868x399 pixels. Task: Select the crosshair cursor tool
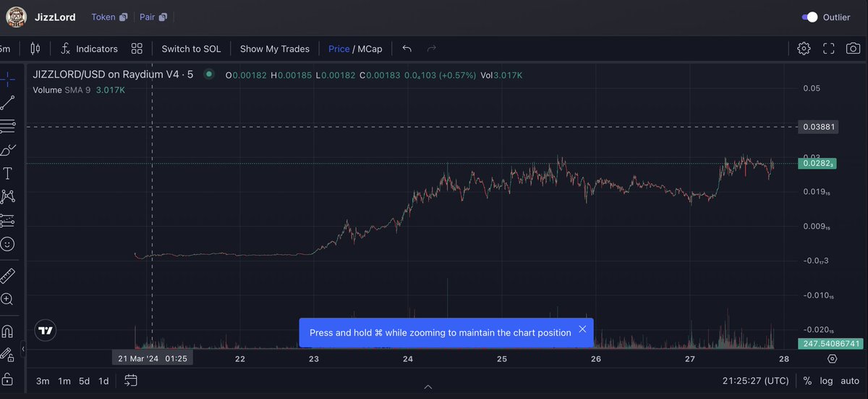point(7,78)
